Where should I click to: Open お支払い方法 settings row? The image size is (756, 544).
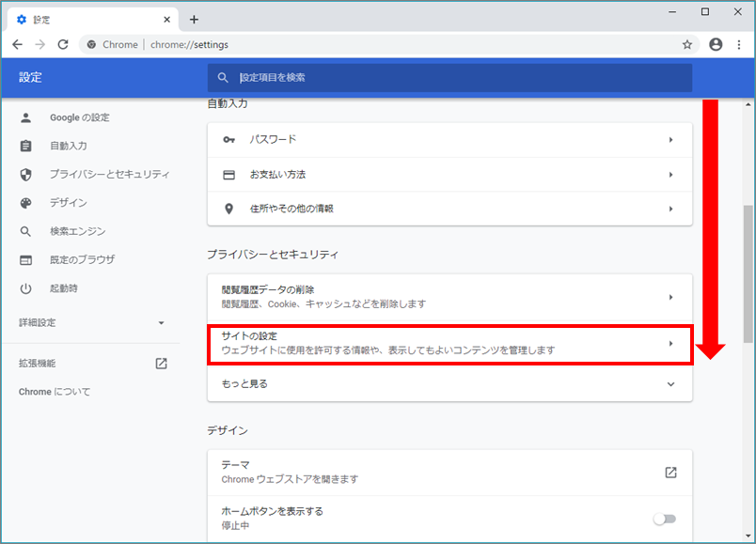[449, 175]
